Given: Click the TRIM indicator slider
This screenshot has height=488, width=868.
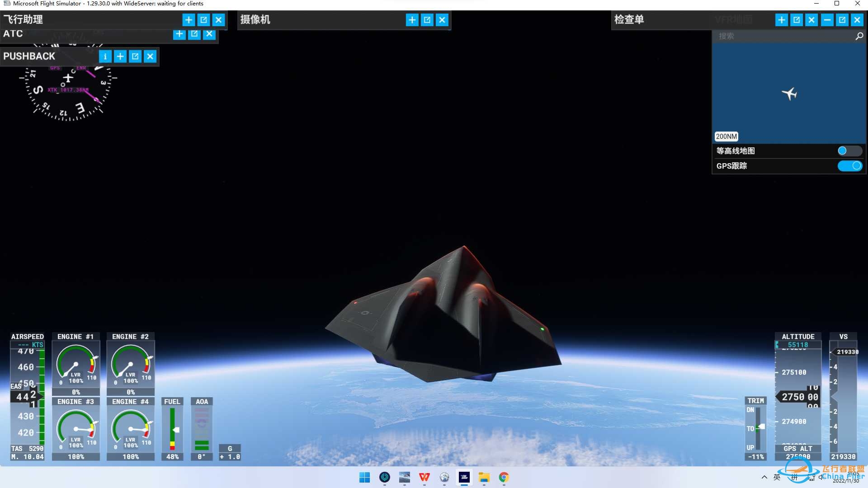Looking at the screenshot, I should (x=760, y=427).
